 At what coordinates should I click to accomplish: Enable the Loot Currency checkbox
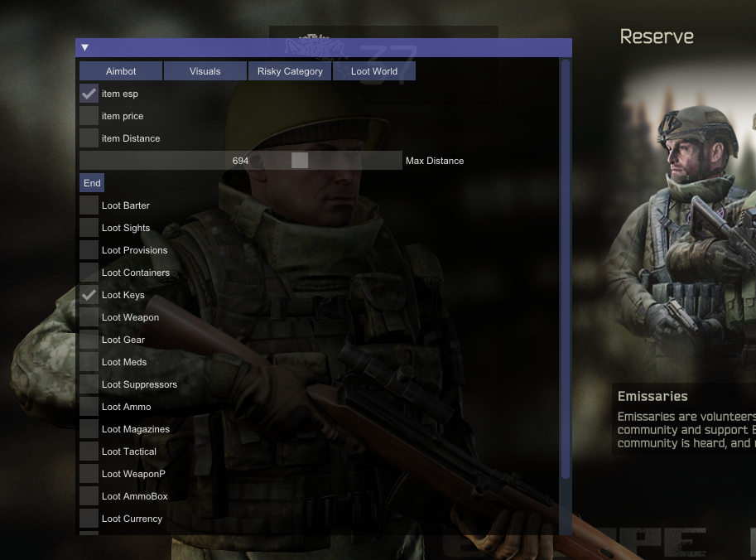point(89,519)
